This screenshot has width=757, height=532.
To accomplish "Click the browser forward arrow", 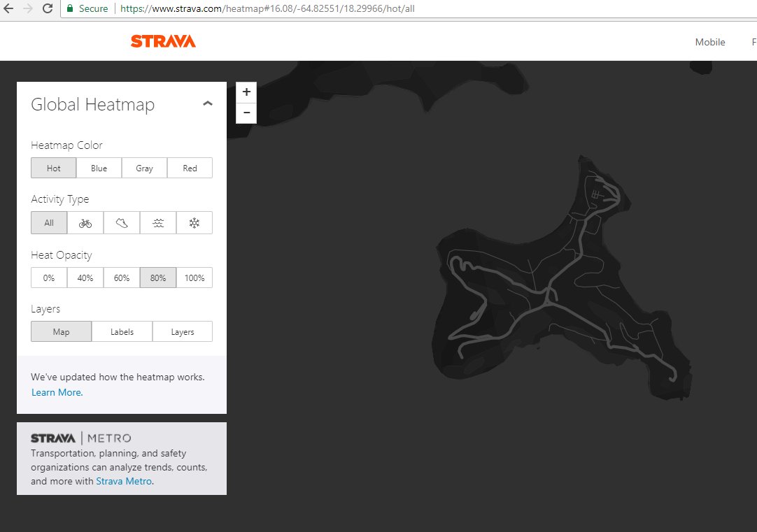I will 28,8.
